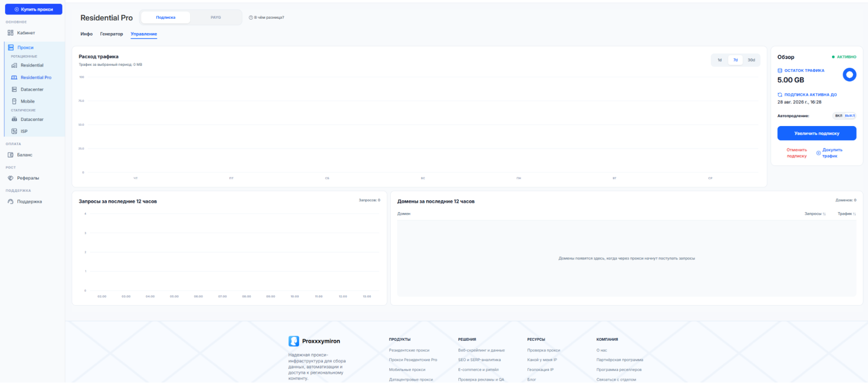Open footer link Резидентские прокси
Viewport: 868px width, 383px height.
[x=409, y=350]
